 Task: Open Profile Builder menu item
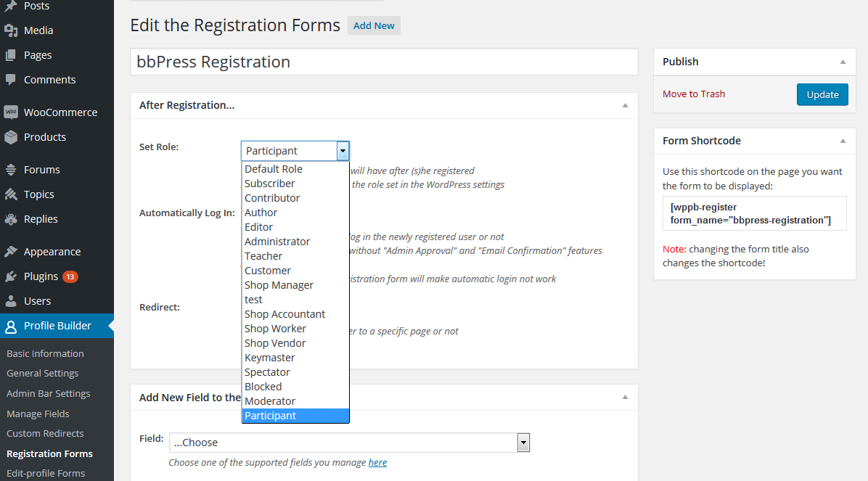click(x=57, y=326)
